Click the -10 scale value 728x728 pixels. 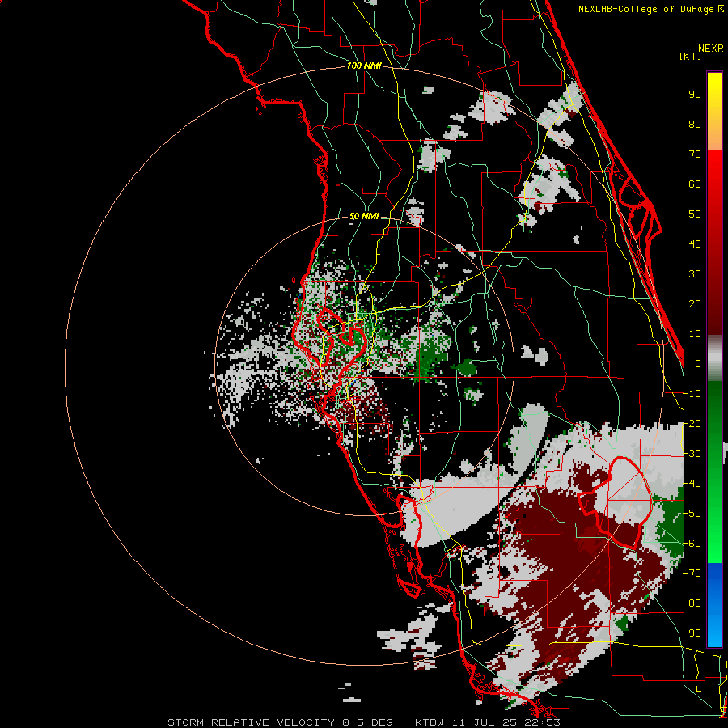[x=692, y=394]
